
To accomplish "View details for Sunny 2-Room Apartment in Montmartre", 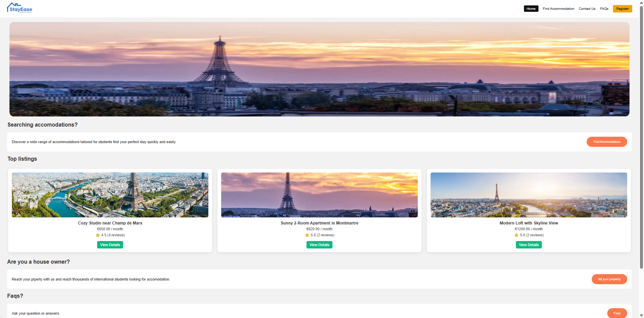I will [x=319, y=245].
